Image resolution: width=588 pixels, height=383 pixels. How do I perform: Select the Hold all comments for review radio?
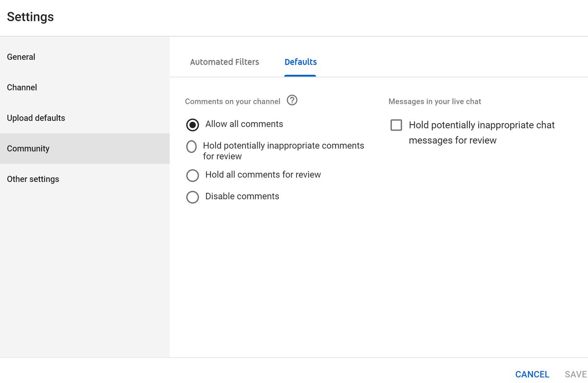pyautogui.click(x=193, y=175)
